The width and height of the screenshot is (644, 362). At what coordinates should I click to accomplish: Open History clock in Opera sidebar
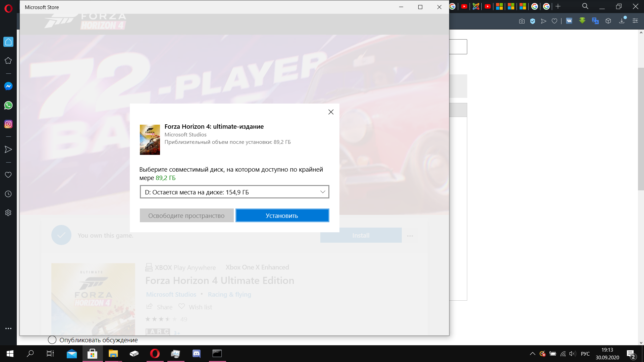click(x=8, y=194)
